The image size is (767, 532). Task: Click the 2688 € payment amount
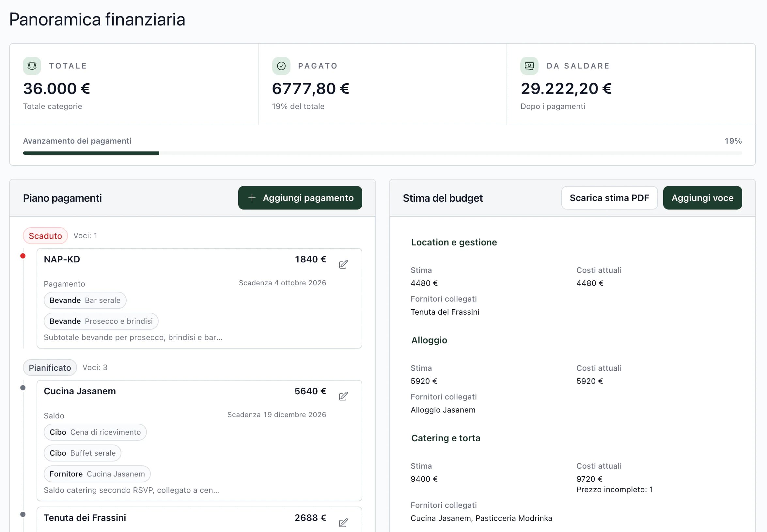point(310,518)
